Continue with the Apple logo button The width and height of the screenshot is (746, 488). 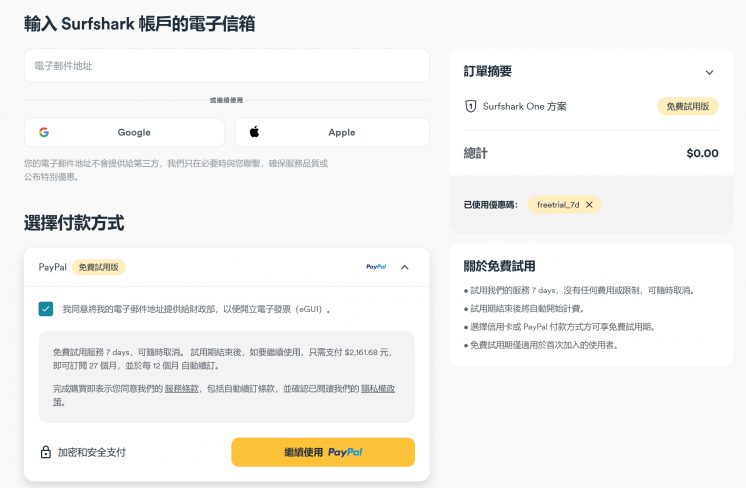coord(332,132)
